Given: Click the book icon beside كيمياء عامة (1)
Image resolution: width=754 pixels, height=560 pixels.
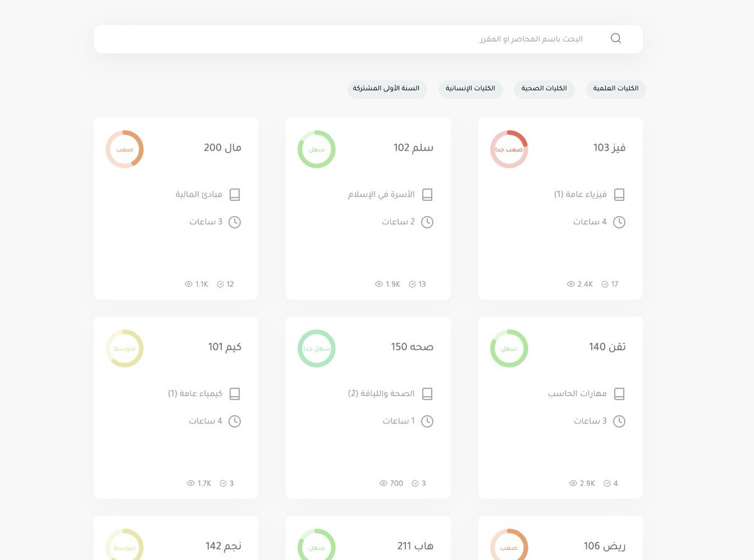Looking at the screenshot, I should [x=235, y=394].
